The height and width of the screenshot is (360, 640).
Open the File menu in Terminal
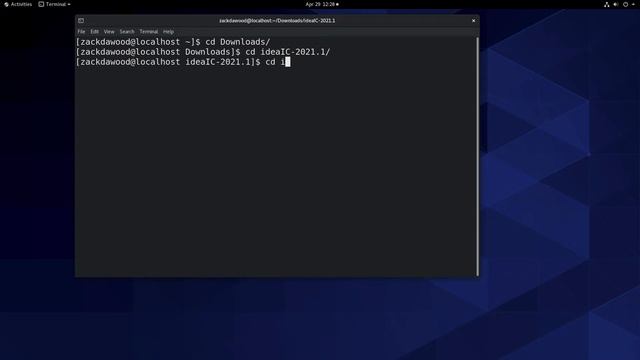point(81,31)
